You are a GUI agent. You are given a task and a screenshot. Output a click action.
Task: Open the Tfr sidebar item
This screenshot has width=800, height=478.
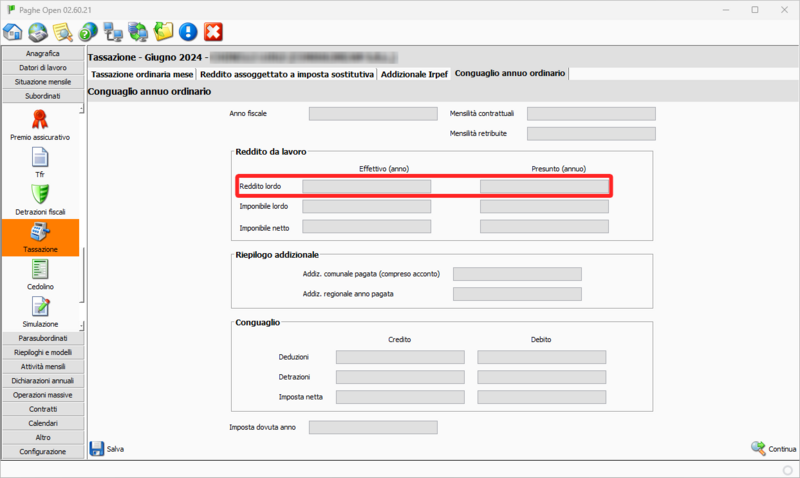40,162
